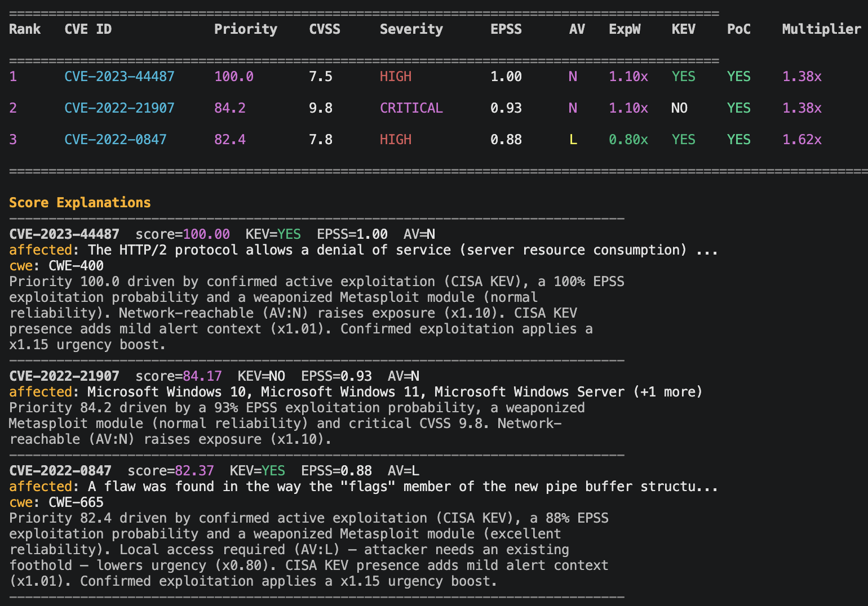This screenshot has height=606, width=868.
Task: Click the 1.62x multiplier value
Action: tap(802, 139)
